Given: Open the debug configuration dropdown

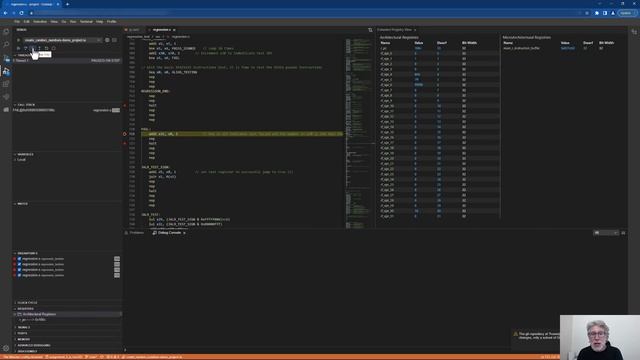Looking at the screenshot, I should 62,40.
